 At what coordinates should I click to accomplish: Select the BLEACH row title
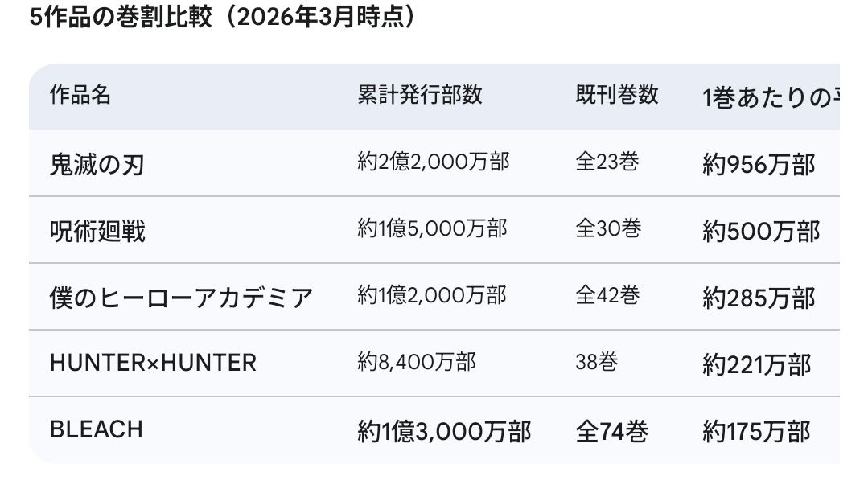coord(97,429)
